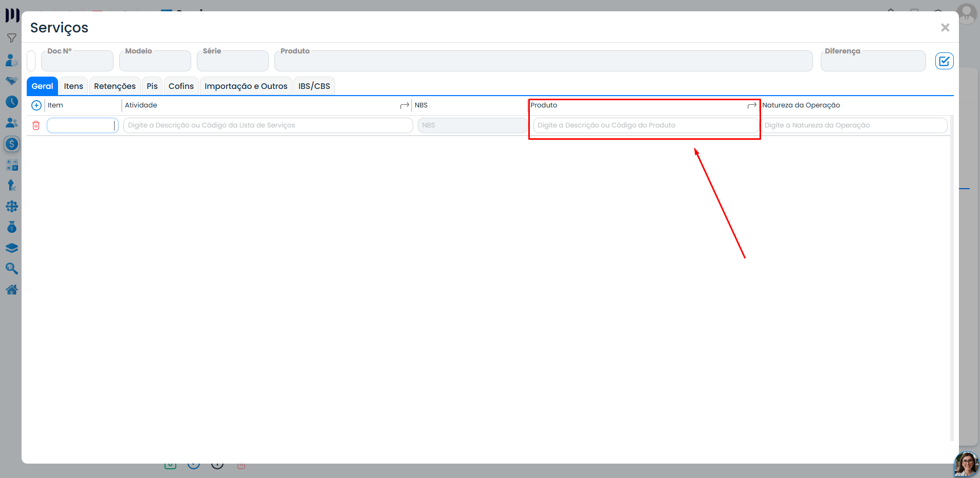
Task: Open the people group sidebar icon
Action: pos(11,123)
